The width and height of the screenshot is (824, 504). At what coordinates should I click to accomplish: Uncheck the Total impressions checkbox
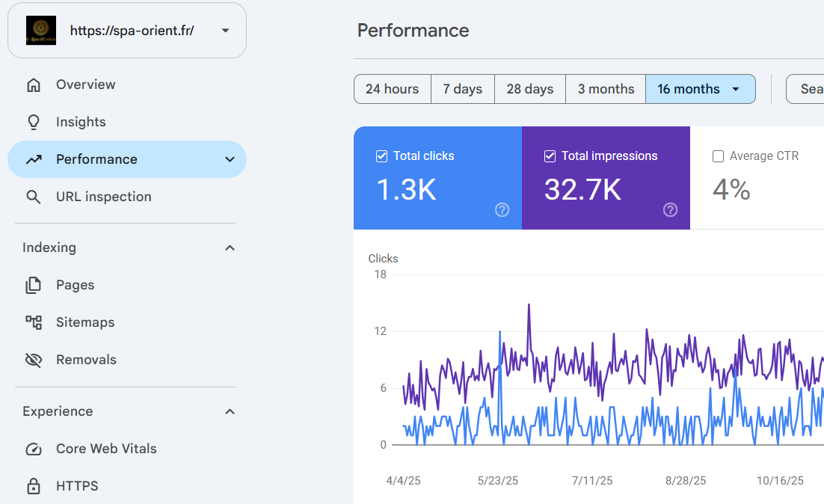click(550, 156)
